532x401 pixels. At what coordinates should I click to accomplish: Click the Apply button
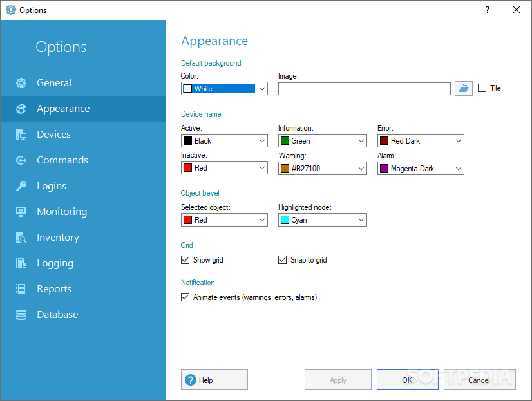pos(338,380)
